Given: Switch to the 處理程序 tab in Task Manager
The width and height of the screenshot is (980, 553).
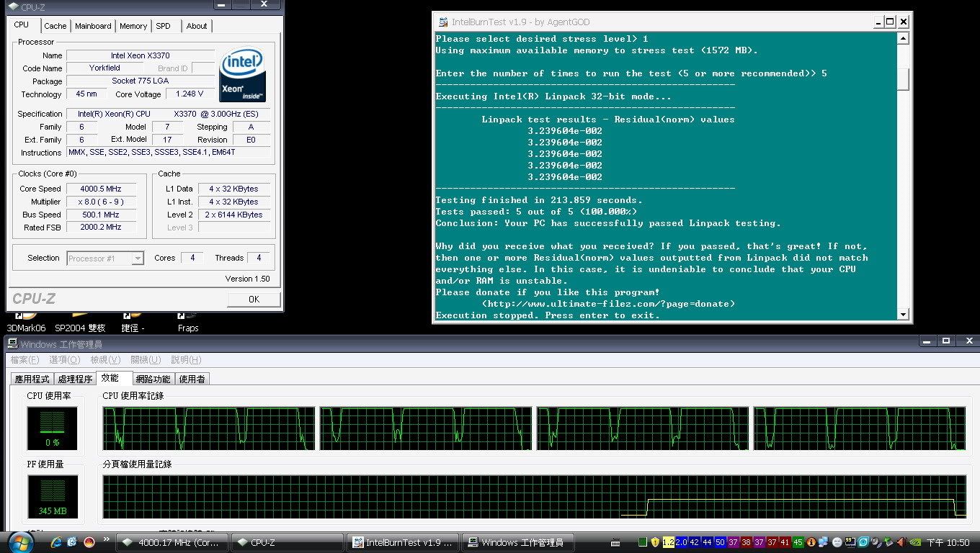Looking at the screenshot, I should 76,377.
